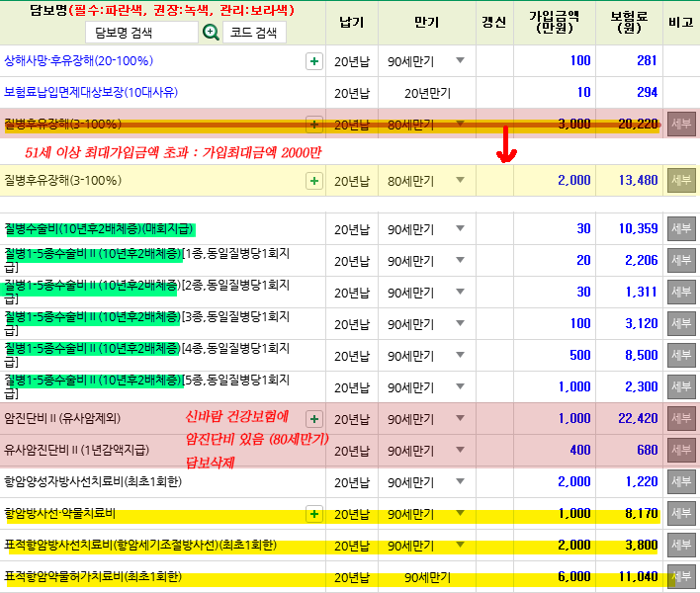The width and height of the screenshot is (700, 593).
Task: Click 세부 button for 항암방사선·약물치료비
Action: pyautogui.click(x=681, y=514)
